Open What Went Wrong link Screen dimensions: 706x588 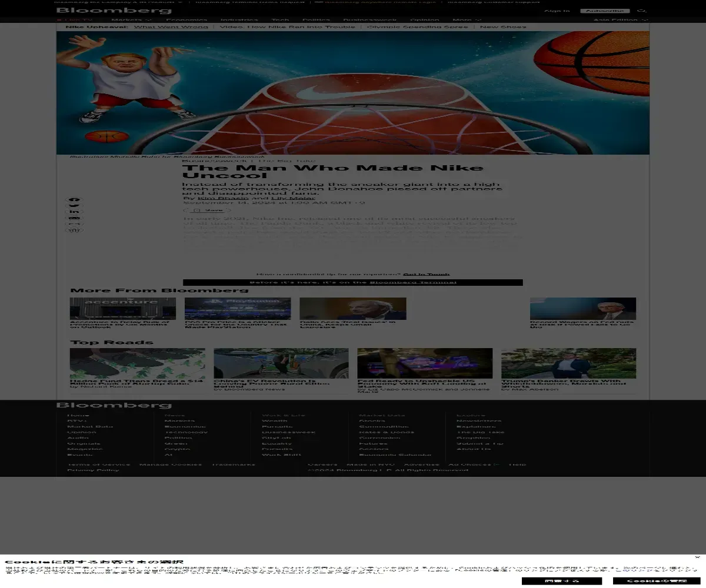[171, 27]
